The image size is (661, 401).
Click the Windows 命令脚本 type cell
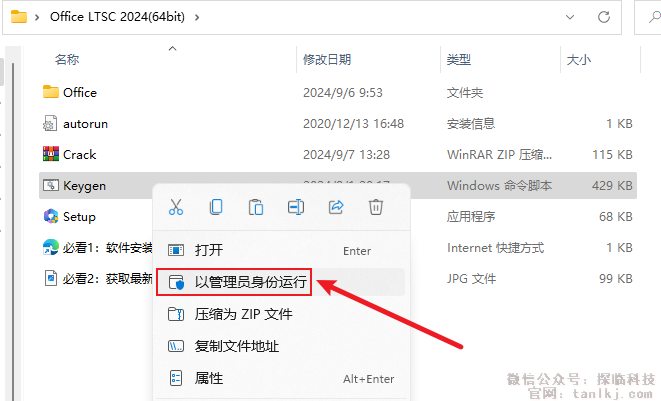click(499, 186)
